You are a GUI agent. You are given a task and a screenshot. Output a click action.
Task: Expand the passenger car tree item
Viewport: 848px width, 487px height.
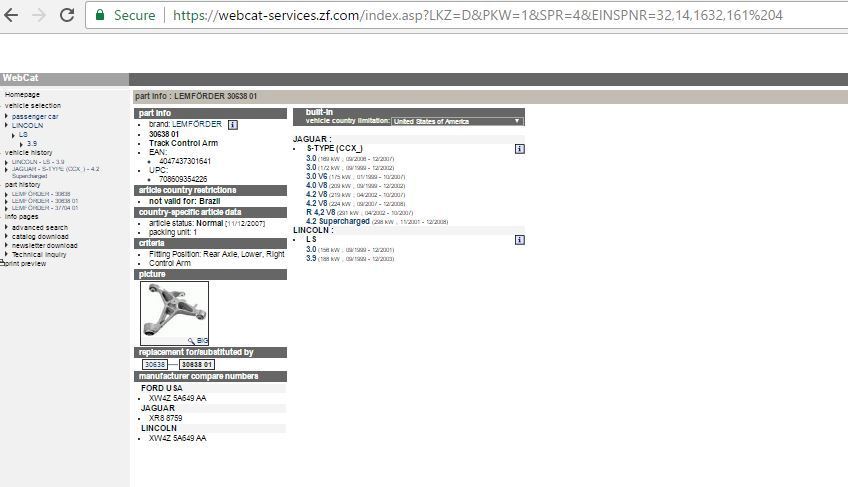[x=35, y=116]
